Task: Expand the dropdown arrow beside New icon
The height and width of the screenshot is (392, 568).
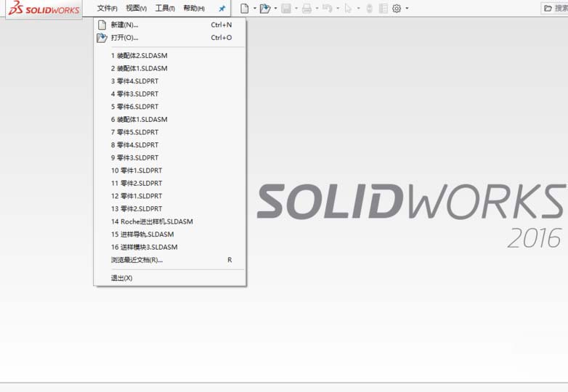Action: 255,9
